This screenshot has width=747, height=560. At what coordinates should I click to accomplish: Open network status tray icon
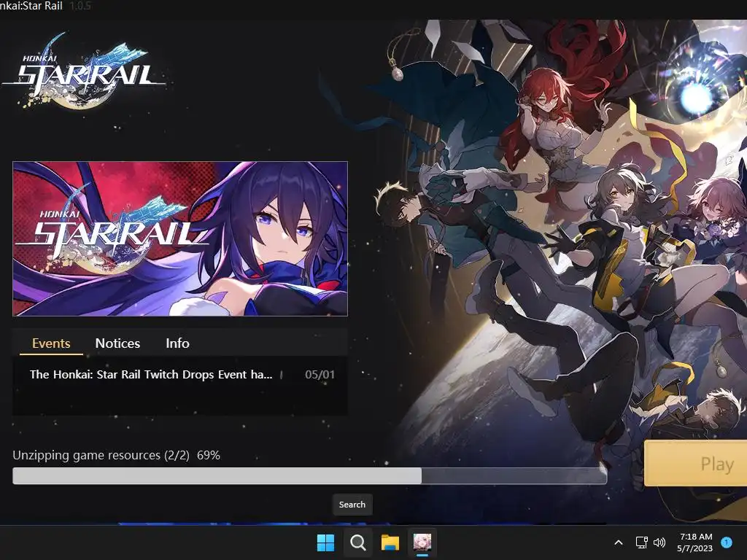pos(641,542)
